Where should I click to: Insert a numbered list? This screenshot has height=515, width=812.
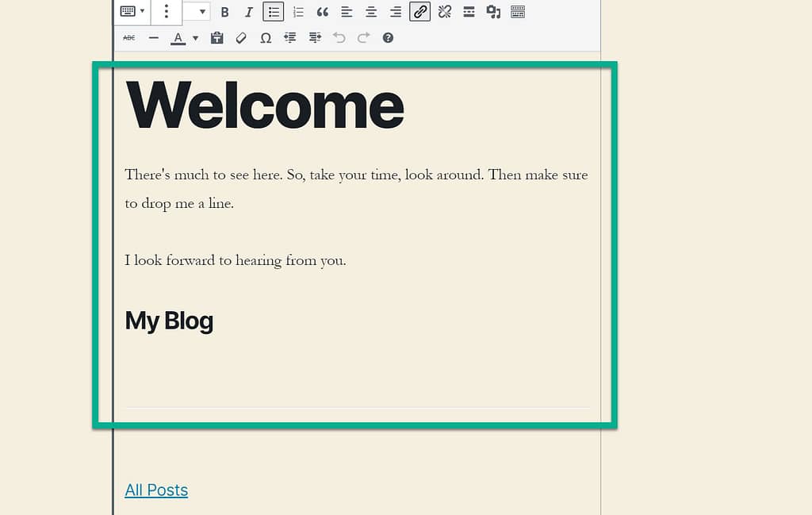(298, 12)
